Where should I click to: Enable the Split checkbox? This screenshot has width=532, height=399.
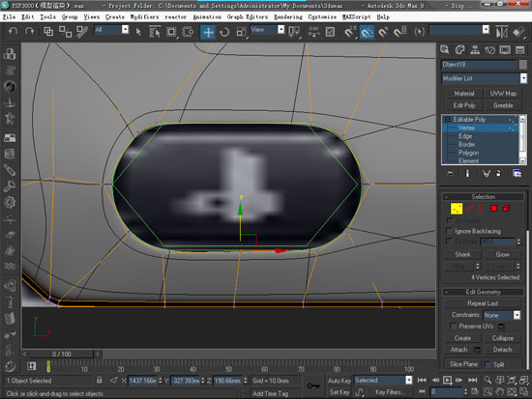coord(488,364)
